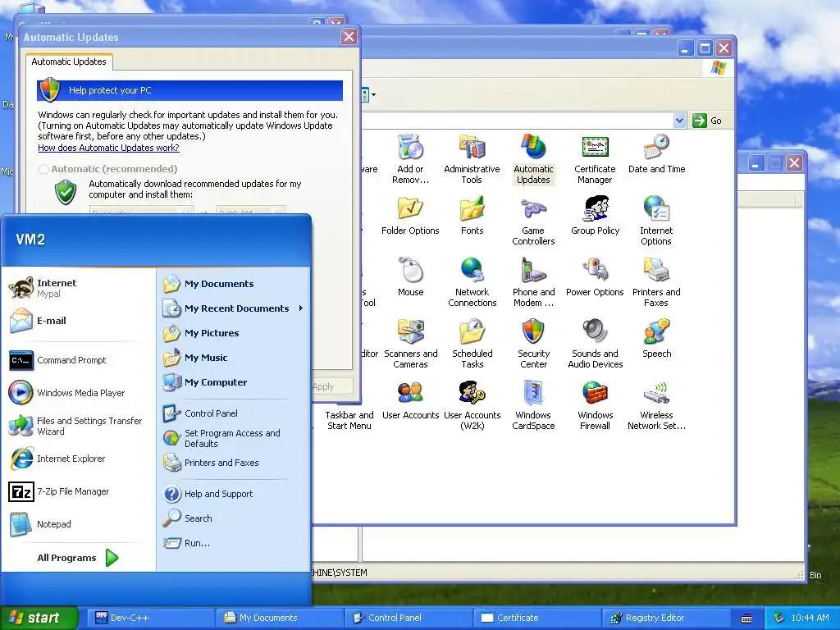The width and height of the screenshot is (840, 630).
Task: Open Phone and Modem icon
Action: pyautogui.click(x=533, y=282)
